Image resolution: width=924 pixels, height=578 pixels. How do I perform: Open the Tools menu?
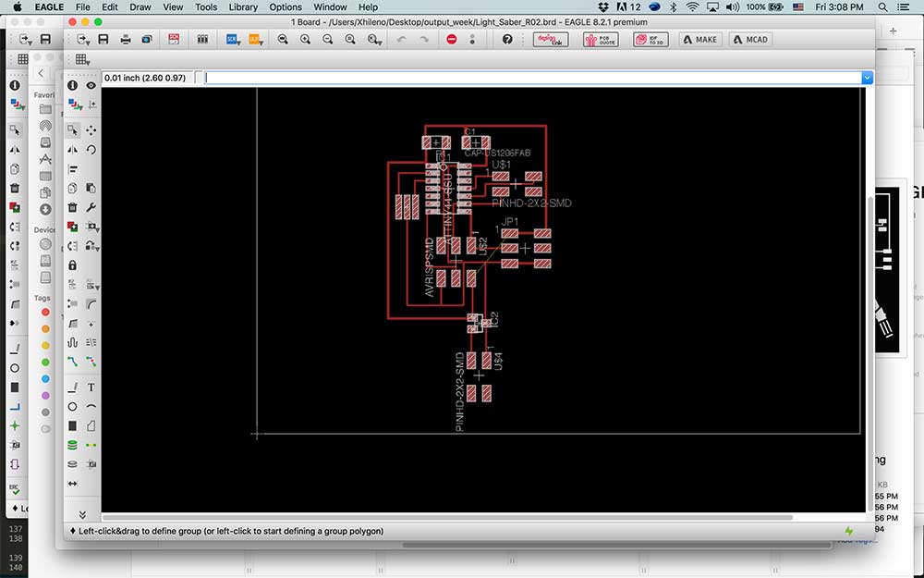206,7
